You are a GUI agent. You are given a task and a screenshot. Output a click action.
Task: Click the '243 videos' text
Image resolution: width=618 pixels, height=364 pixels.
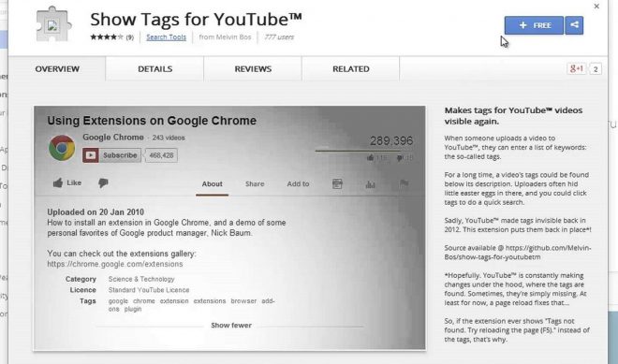click(x=169, y=138)
